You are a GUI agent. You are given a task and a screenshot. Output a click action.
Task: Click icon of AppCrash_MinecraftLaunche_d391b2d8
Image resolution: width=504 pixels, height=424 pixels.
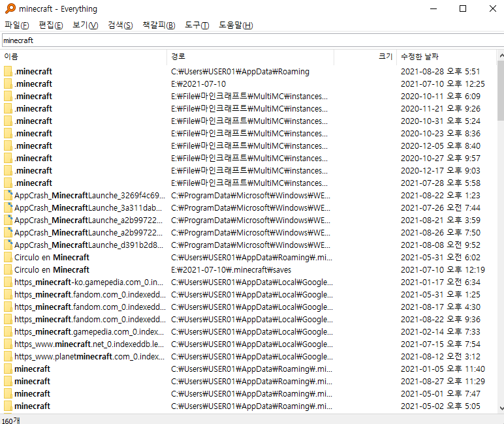point(8,245)
